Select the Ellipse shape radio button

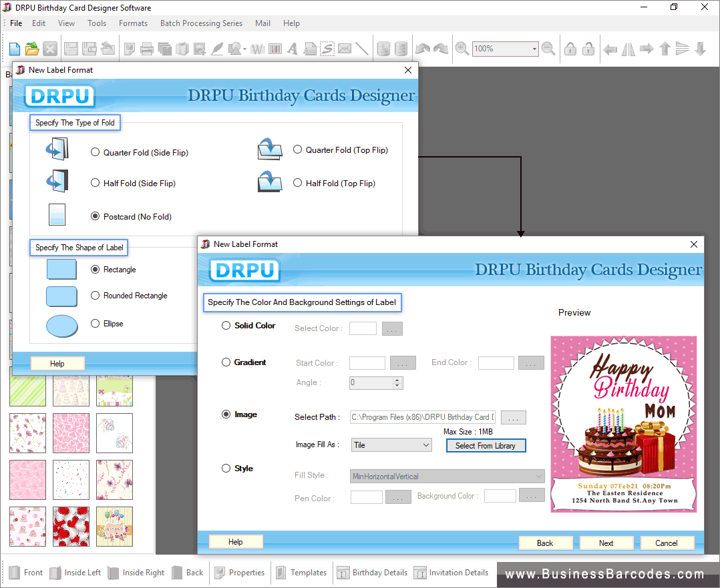(x=95, y=324)
